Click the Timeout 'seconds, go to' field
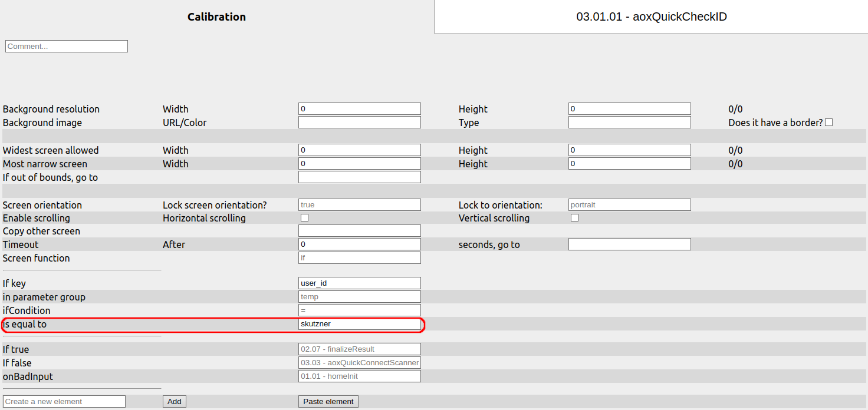The height and width of the screenshot is (410, 868). [629, 244]
